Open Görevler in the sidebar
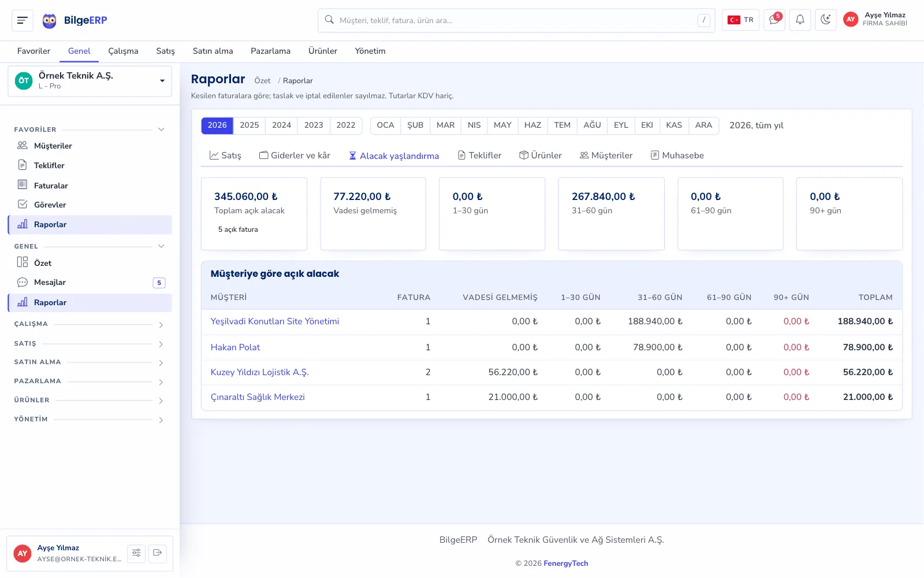This screenshot has height=578, width=924. (x=90, y=205)
